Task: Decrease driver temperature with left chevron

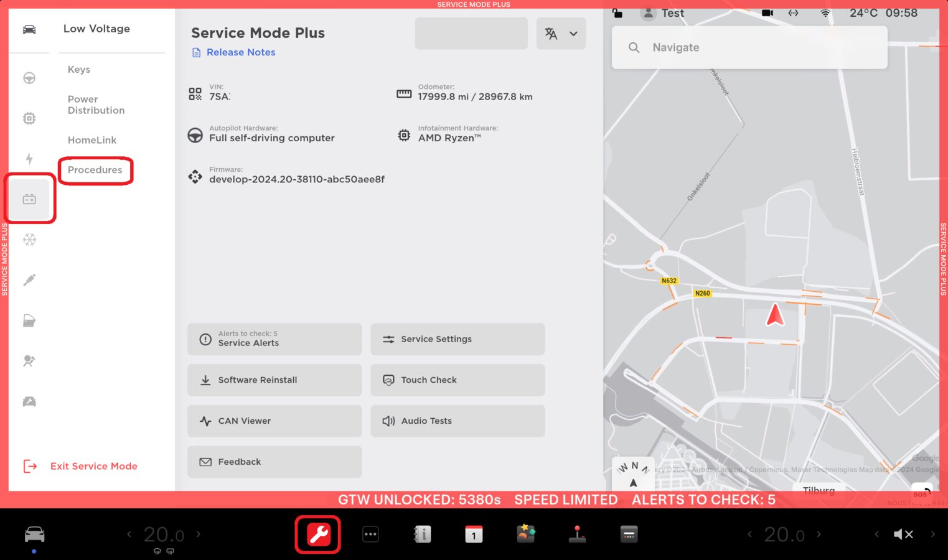Action: [129, 534]
